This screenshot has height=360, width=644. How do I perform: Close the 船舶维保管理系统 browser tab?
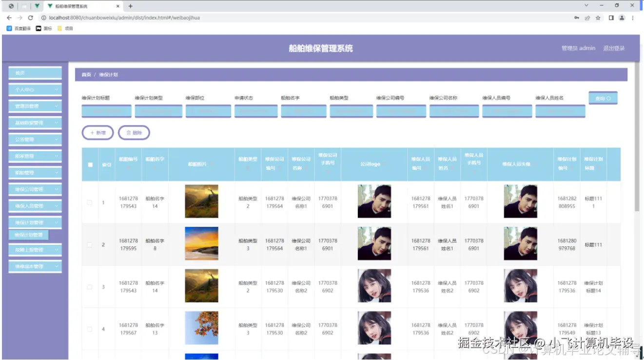pos(117,6)
